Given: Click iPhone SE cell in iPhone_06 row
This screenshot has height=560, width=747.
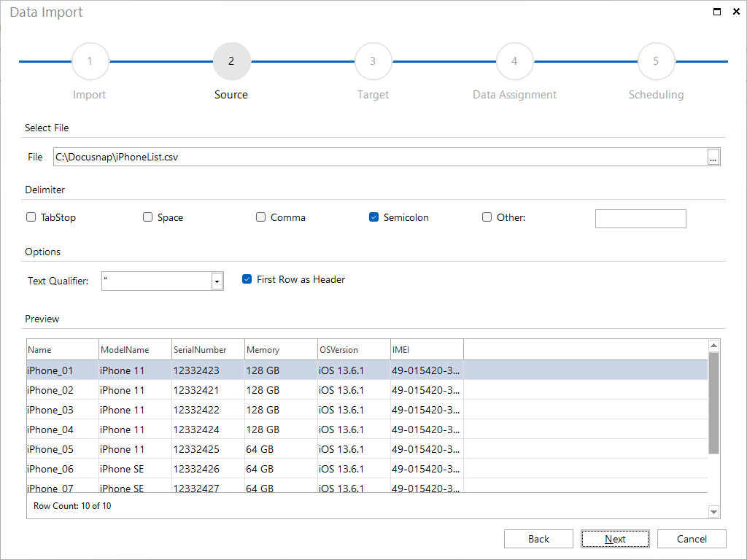Looking at the screenshot, I should click(135, 469).
